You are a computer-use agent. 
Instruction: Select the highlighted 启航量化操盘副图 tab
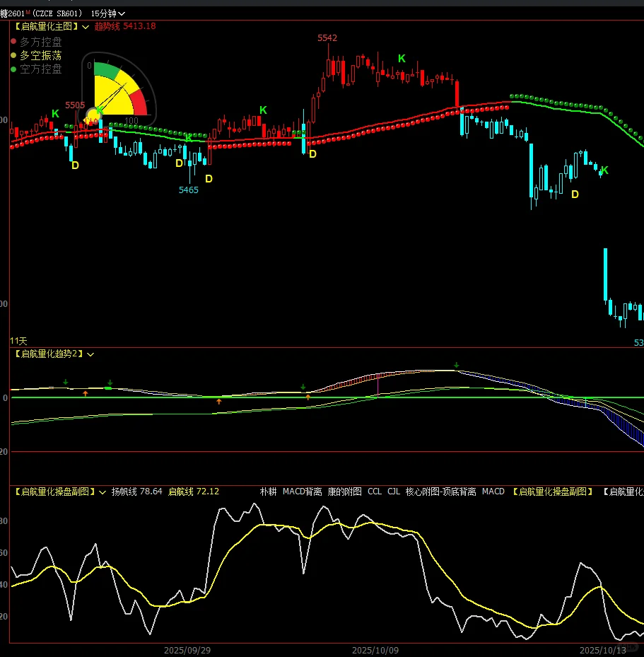552,492
